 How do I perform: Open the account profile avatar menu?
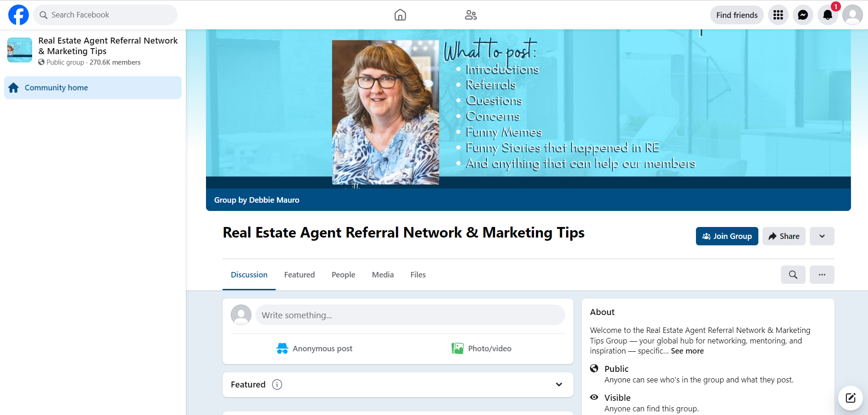852,15
